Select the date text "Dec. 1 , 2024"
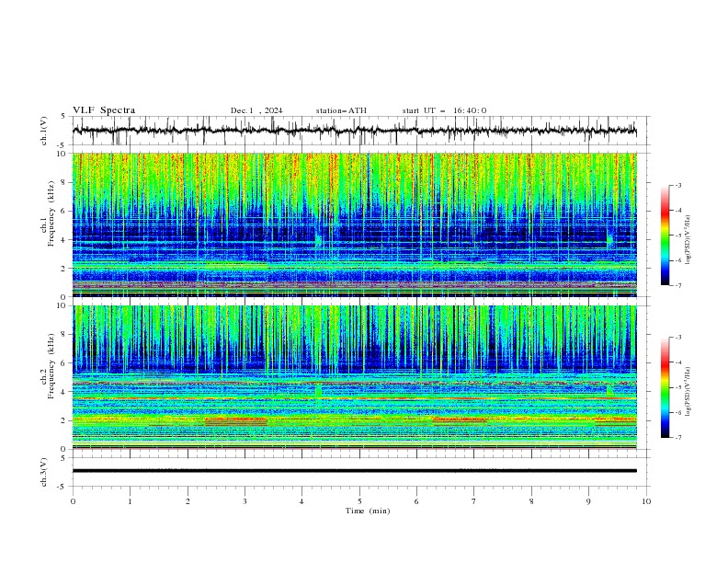The image size is (728, 563). (256, 110)
